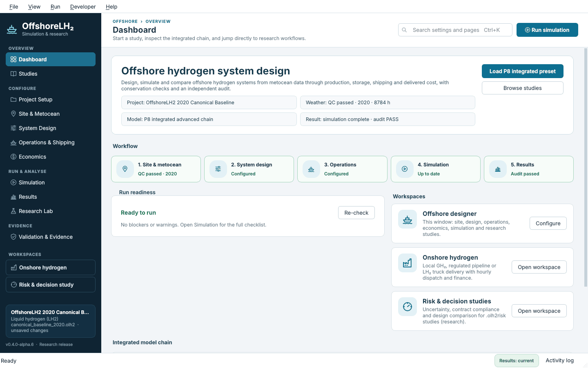Click the Browse studies button
Viewport: 588px width, 368px height.
pos(523,88)
